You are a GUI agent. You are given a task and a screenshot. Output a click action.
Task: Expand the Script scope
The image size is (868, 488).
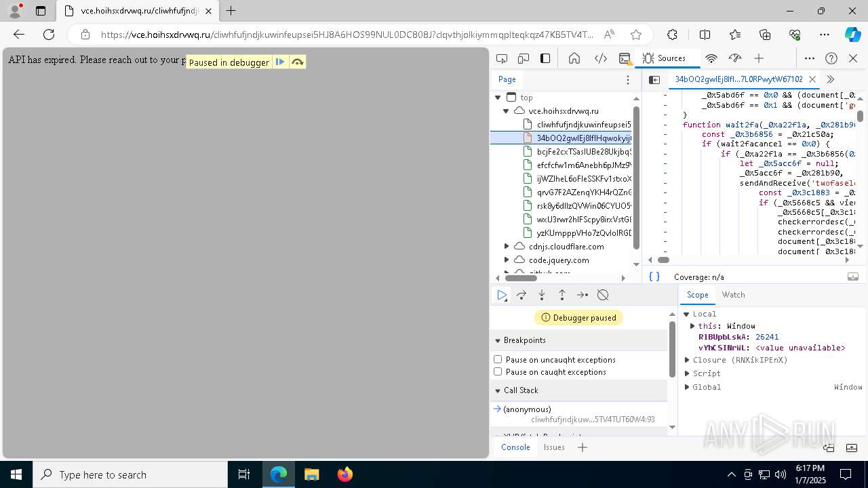[x=686, y=373]
